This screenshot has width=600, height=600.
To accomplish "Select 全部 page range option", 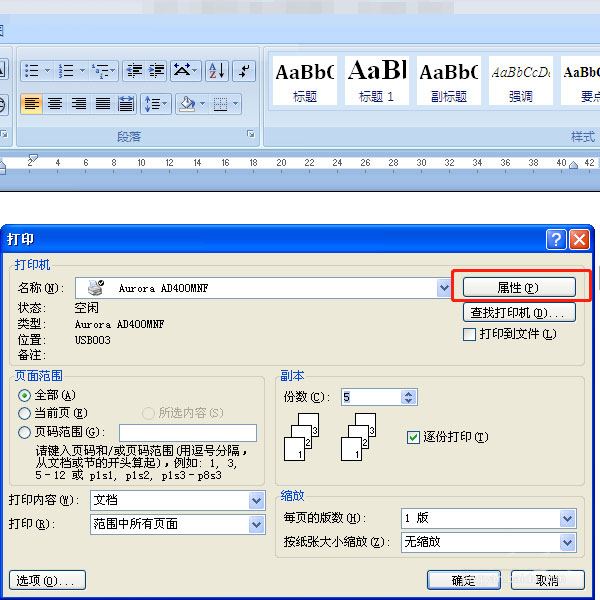I will pyautogui.click(x=24, y=395).
